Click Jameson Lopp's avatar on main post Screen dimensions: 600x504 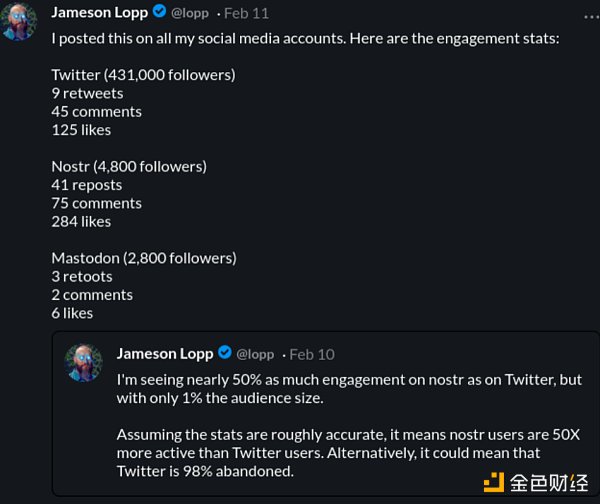19,21
